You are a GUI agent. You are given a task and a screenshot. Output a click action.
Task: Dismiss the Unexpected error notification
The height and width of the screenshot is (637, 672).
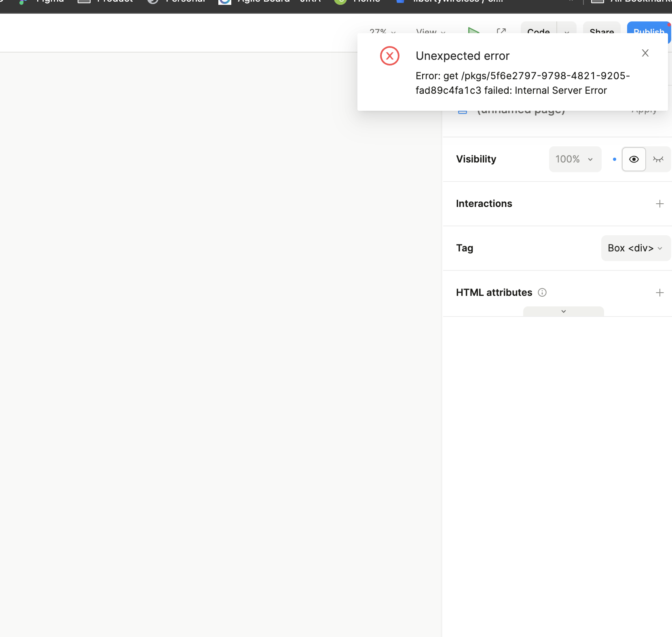pos(645,53)
